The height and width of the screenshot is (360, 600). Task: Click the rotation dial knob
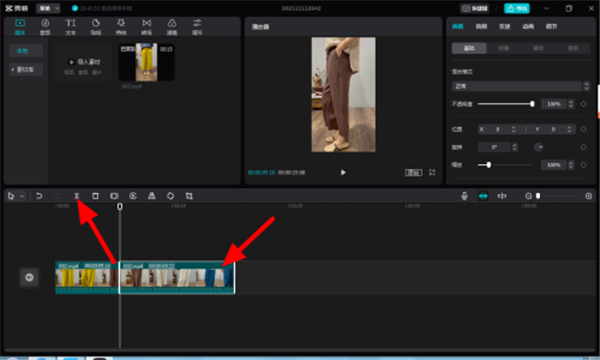point(538,147)
